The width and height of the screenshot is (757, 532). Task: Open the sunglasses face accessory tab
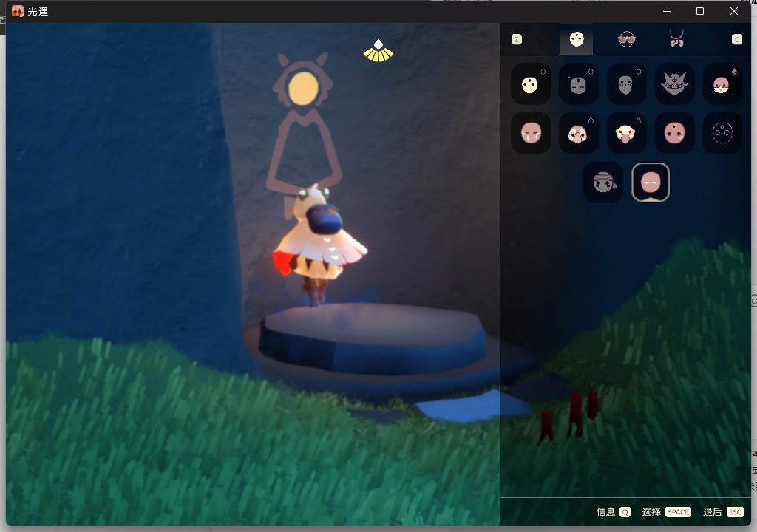[627, 39]
